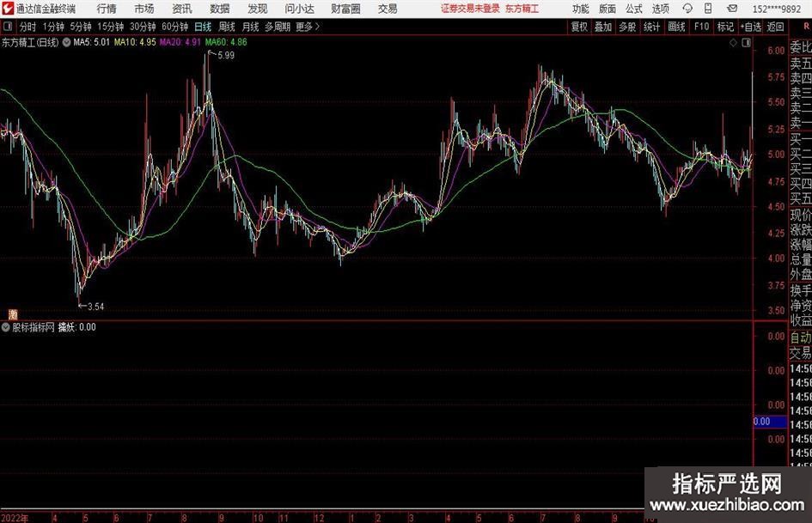
Task: Click the 叠加 overlay button
Action: [603, 27]
